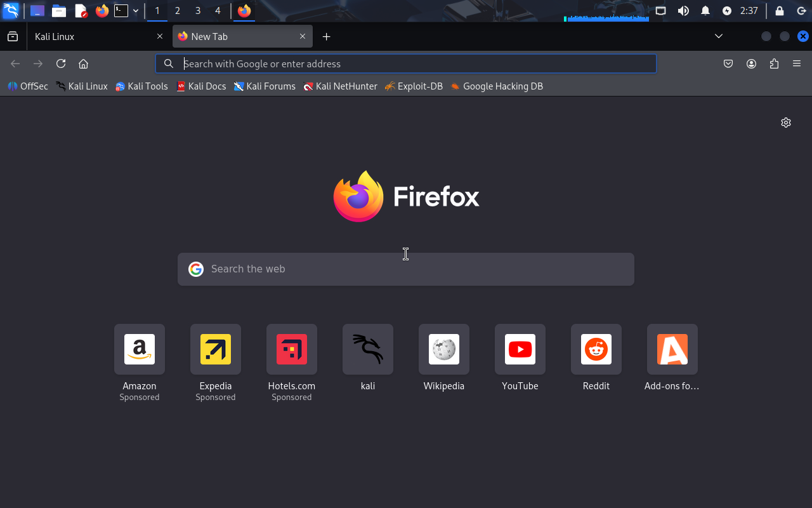Switch to workspace 3 in panel
Image resolution: width=812 pixels, height=508 pixels.
click(x=198, y=11)
